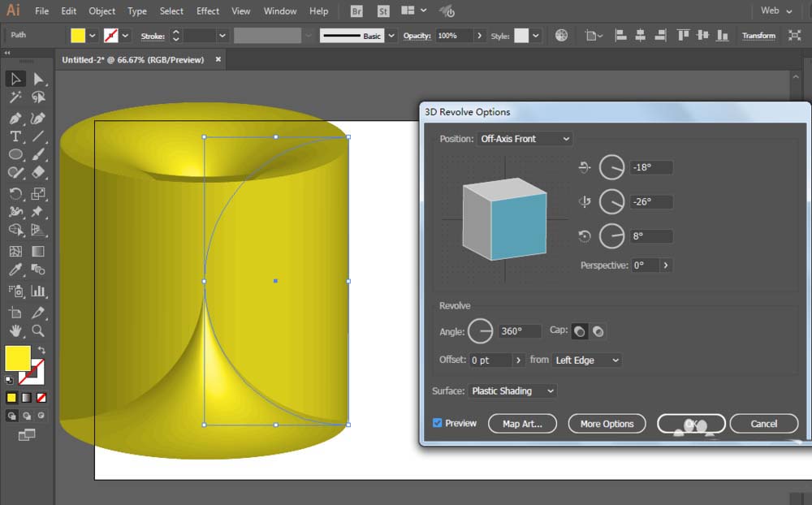The width and height of the screenshot is (812, 505).
Task: Open the Window menu
Action: tap(280, 11)
